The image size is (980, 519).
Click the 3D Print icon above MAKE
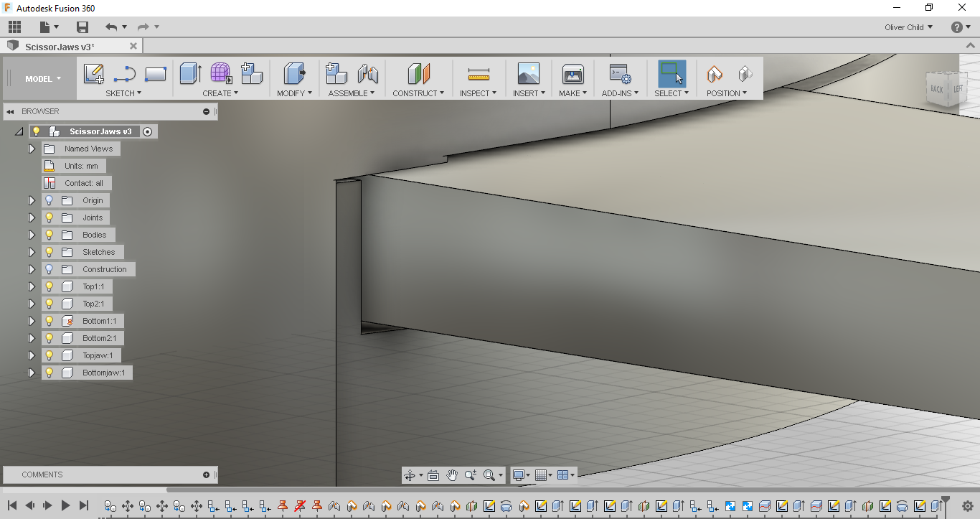tap(573, 73)
